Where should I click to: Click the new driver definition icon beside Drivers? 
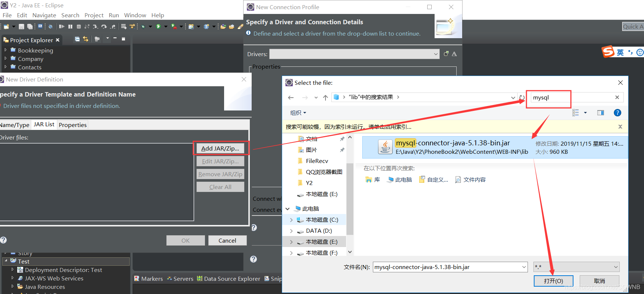click(x=446, y=54)
